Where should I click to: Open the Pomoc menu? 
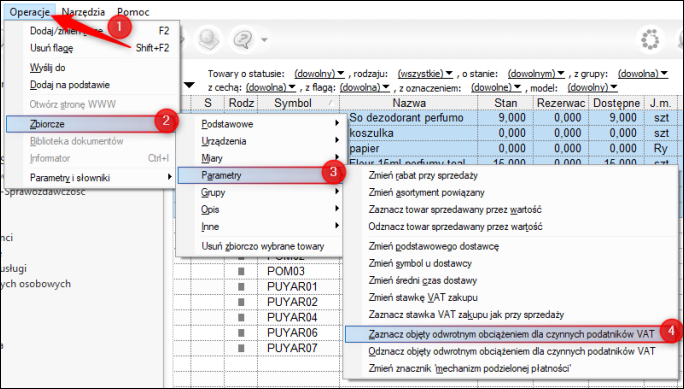[133, 12]
